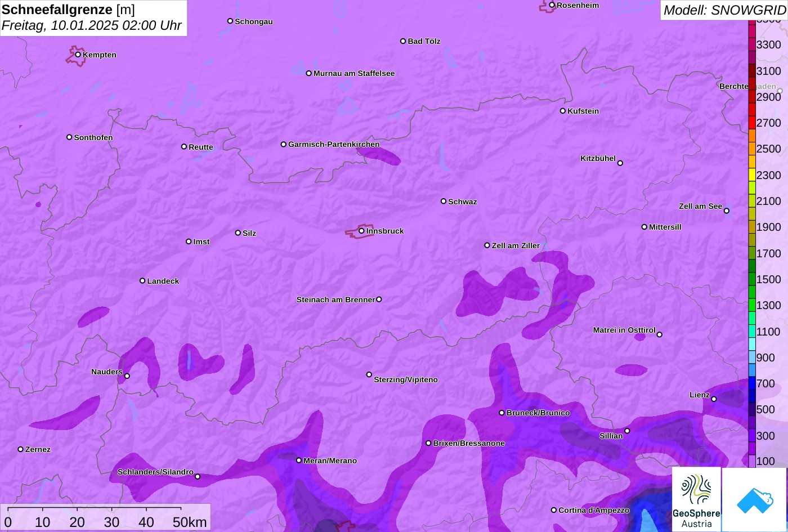Image resolution: width=788 pixels, height=532 pixels.
Task: Select the 2100 legend value
Action: 769,201
